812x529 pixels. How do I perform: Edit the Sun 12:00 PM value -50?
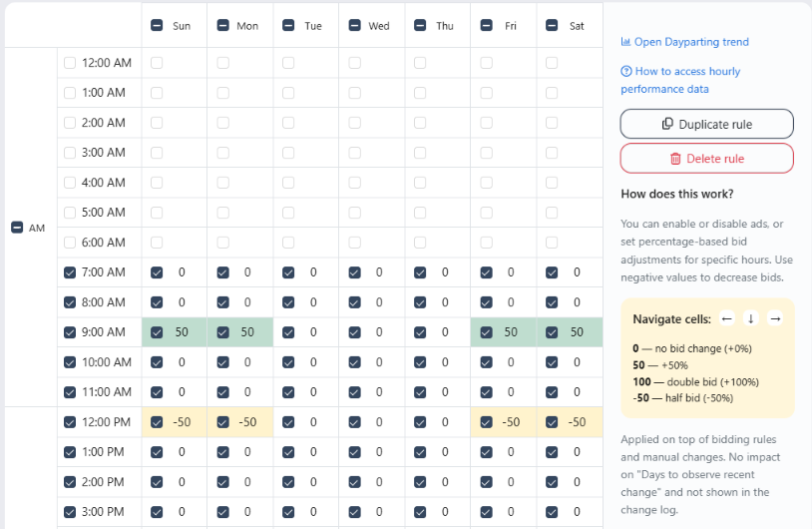point(182,422)
